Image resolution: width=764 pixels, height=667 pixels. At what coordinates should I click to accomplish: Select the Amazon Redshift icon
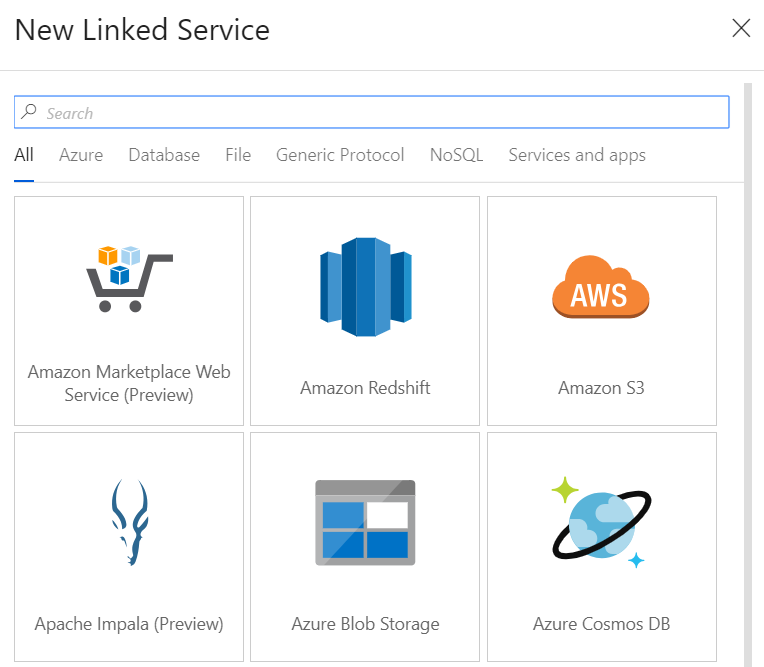[365, 287]
